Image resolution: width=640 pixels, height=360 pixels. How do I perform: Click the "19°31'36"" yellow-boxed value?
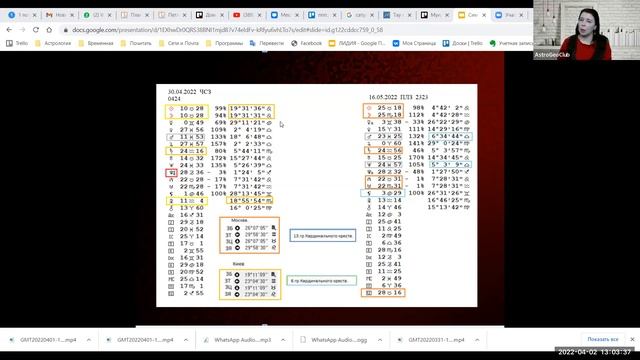click(x=251, y=108)
